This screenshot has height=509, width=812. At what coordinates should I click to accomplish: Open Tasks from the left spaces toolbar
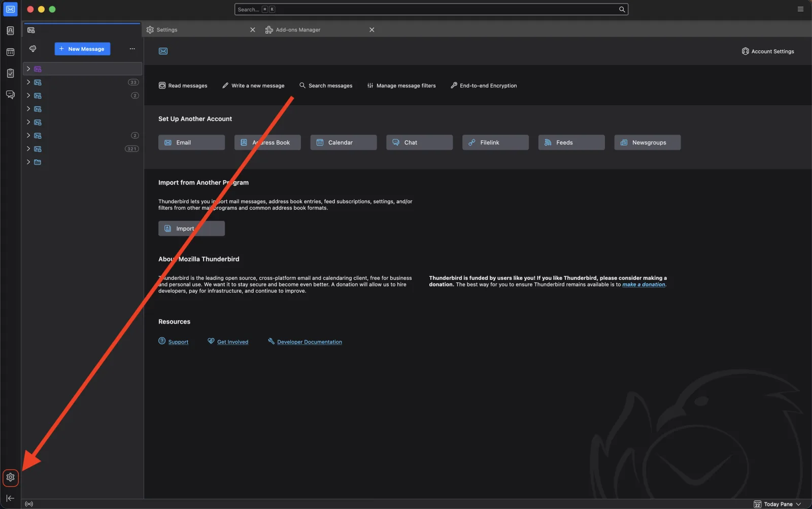point(10,73)
